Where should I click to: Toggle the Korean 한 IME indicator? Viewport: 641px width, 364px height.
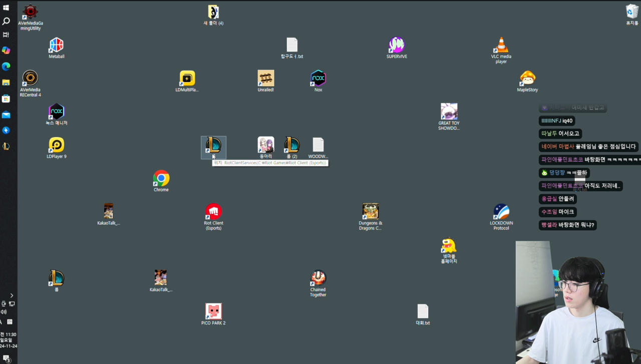(10, 321)
